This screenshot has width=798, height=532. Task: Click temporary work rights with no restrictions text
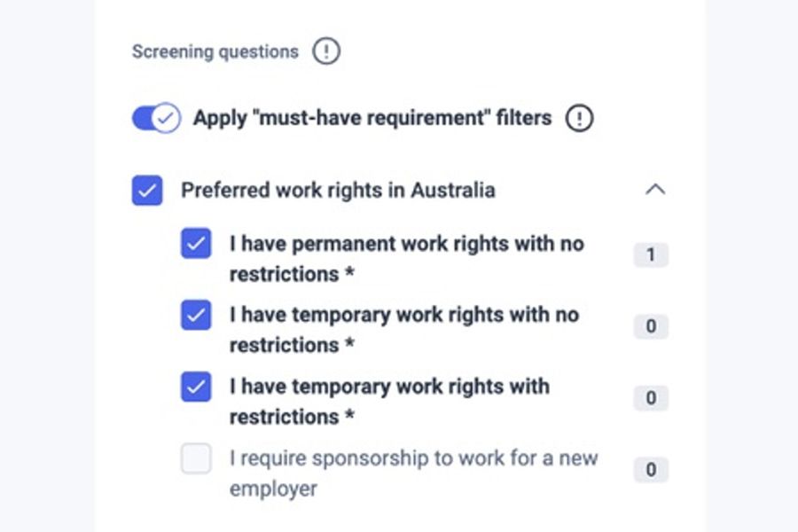tap(403, 329)
